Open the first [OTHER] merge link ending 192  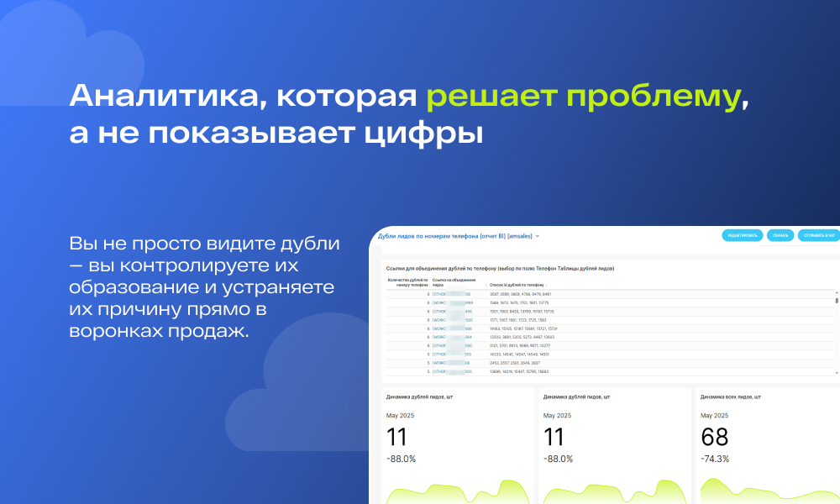[452, 294]
